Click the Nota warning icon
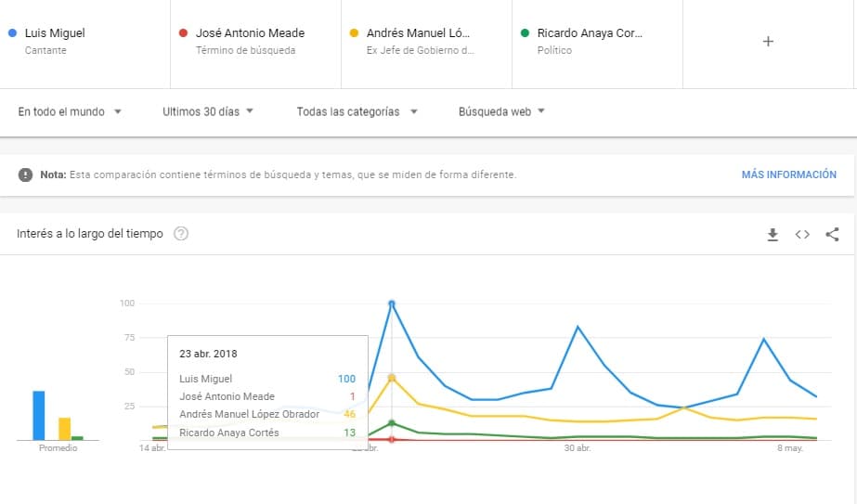857x504 pixels. click(x=25, y=174)
